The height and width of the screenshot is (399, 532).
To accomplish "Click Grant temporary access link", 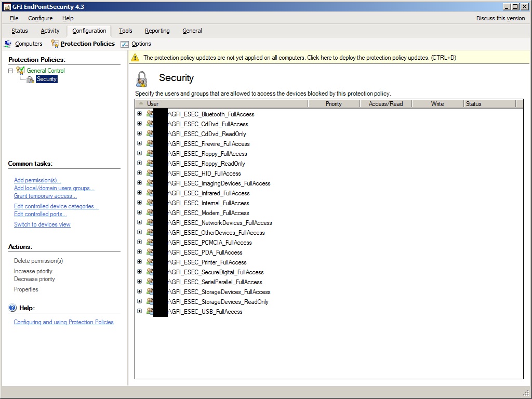I will pyautogui.click(x=45, y=196).
